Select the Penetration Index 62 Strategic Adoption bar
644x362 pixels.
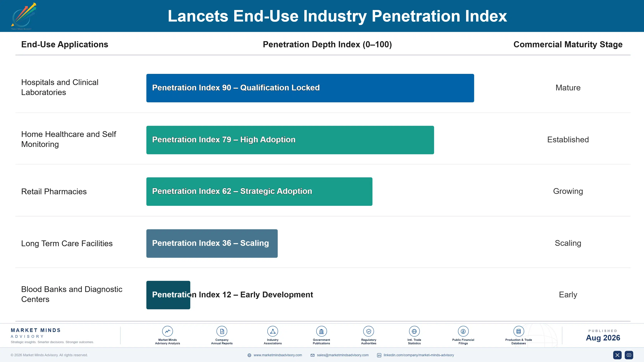259,192
